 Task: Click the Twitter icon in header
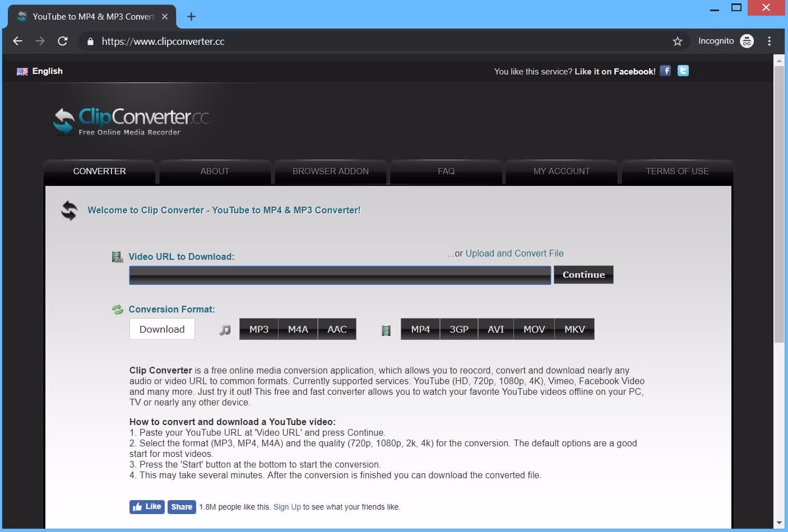click(x=683, y=71)
